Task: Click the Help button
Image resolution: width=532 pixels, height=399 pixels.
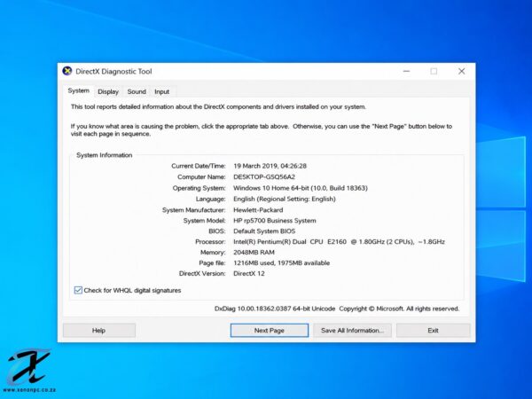Action: click(x=99, y=331)
